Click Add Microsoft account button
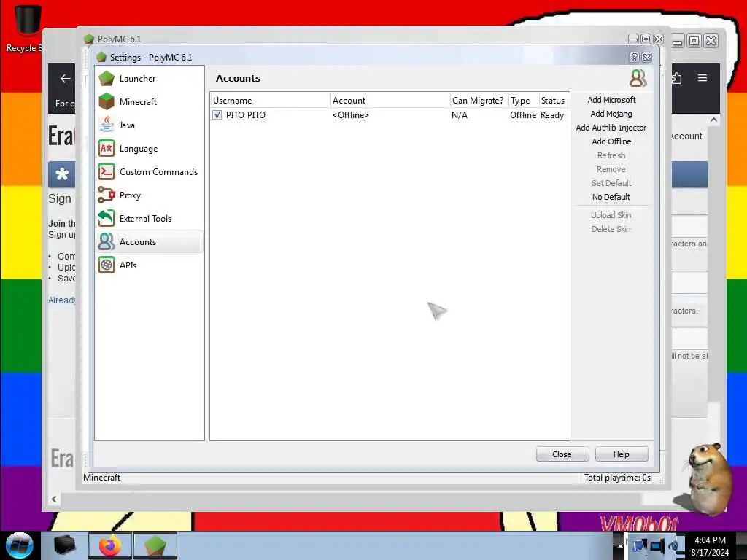Viewport: 747px width, 560px height. click(x=611, y=100)
